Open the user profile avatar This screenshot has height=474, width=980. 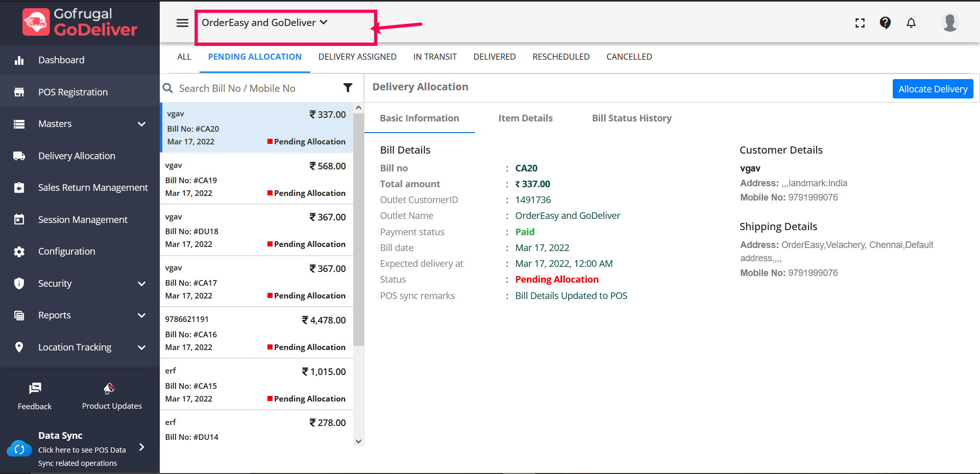[950, 22]
